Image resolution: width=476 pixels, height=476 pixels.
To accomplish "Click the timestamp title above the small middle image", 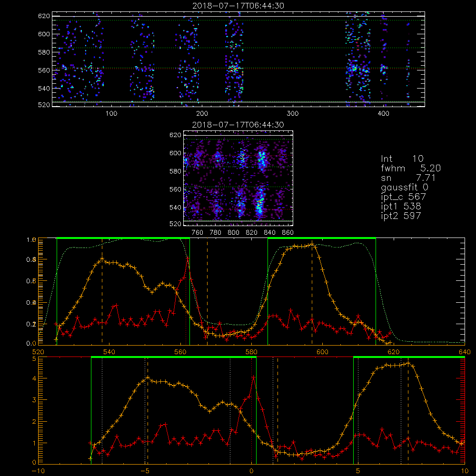I will 238,125.
